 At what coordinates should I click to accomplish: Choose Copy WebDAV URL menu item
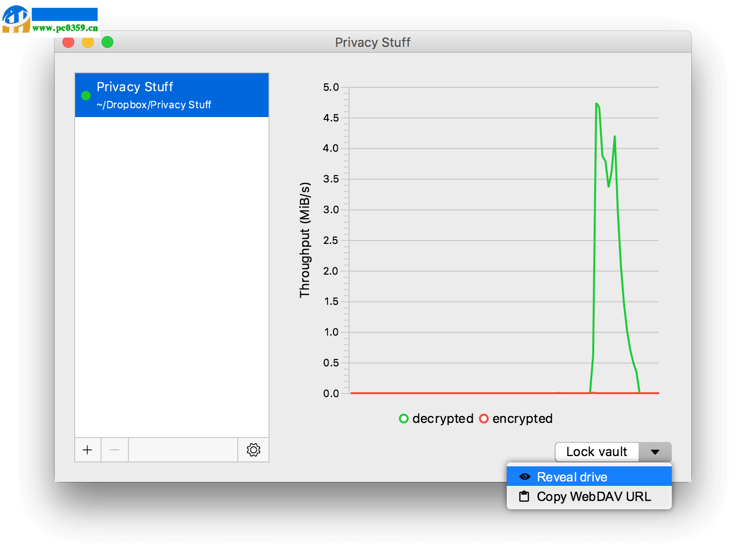point(589,497)
